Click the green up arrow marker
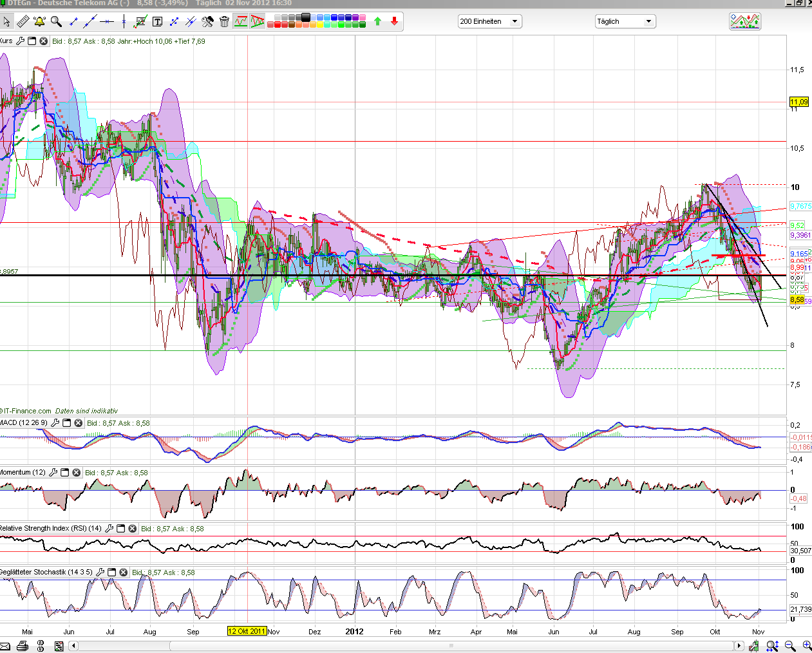812x653 pixels. pos(378,22)
